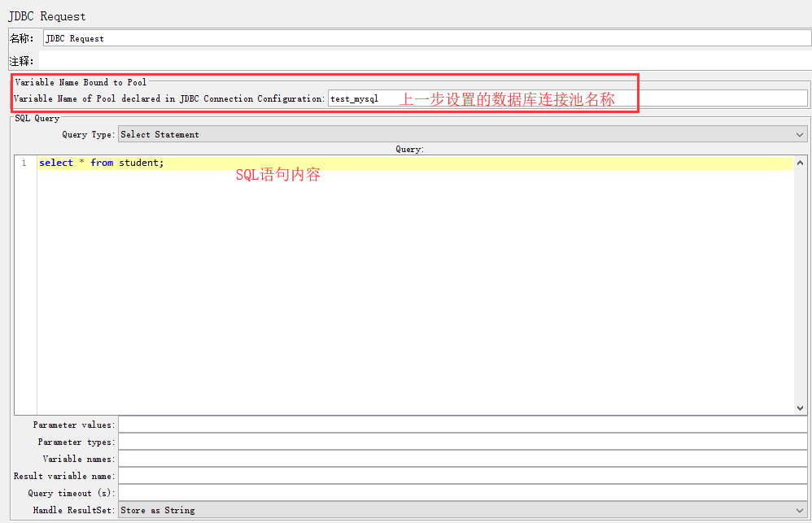Screen dimensions: 812x523
Task: Click the query editor vertical scrollbar track
Action: click(x=800, y=285)
